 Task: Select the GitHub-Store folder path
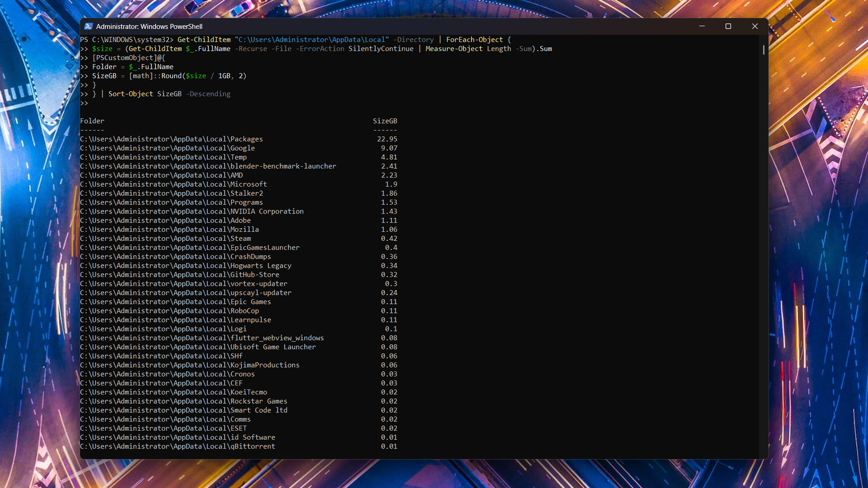(x=179, y=274)
